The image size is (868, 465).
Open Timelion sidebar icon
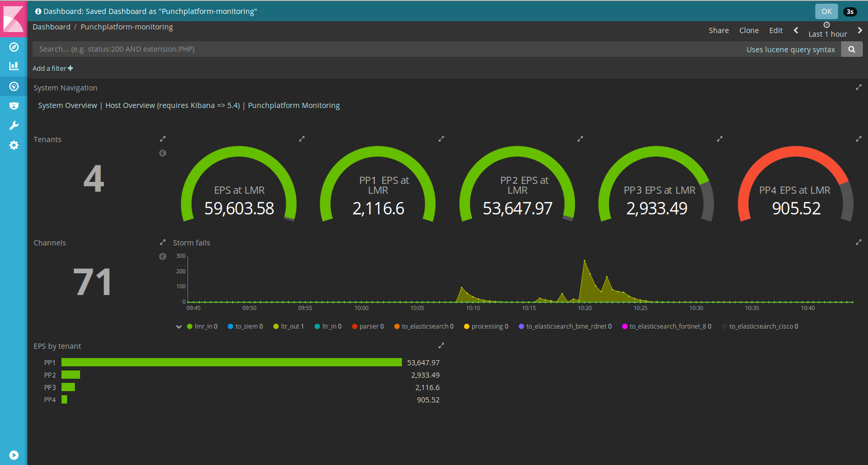point(14,106)
